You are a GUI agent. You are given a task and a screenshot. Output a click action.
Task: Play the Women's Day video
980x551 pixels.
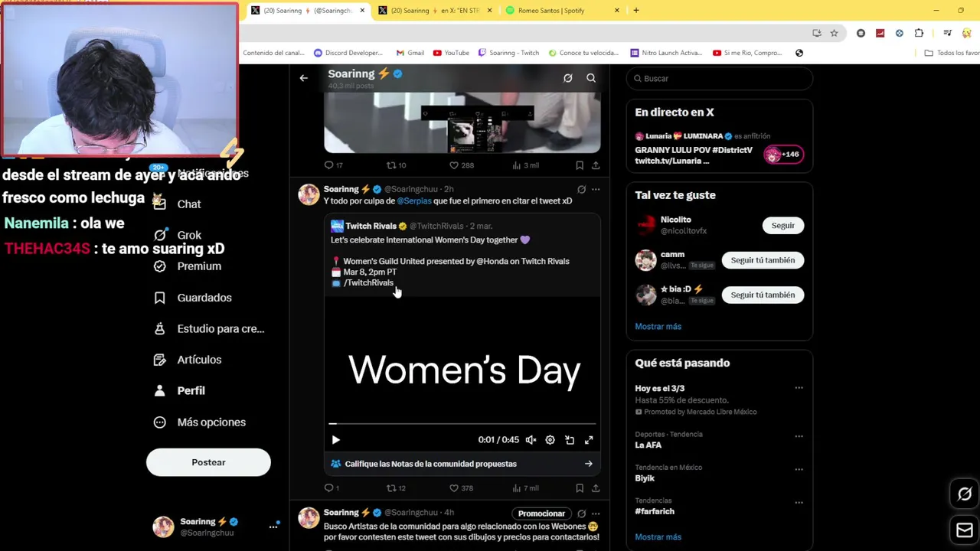tap(335, 440)
